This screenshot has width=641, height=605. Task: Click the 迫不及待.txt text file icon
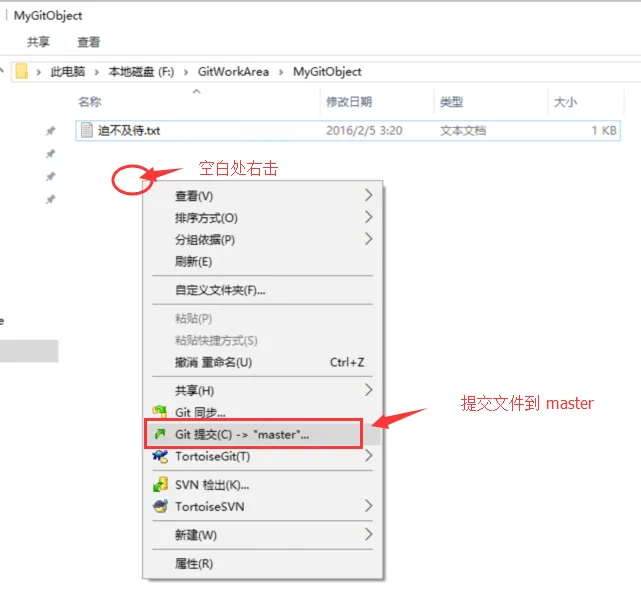[x=87, y=130]
